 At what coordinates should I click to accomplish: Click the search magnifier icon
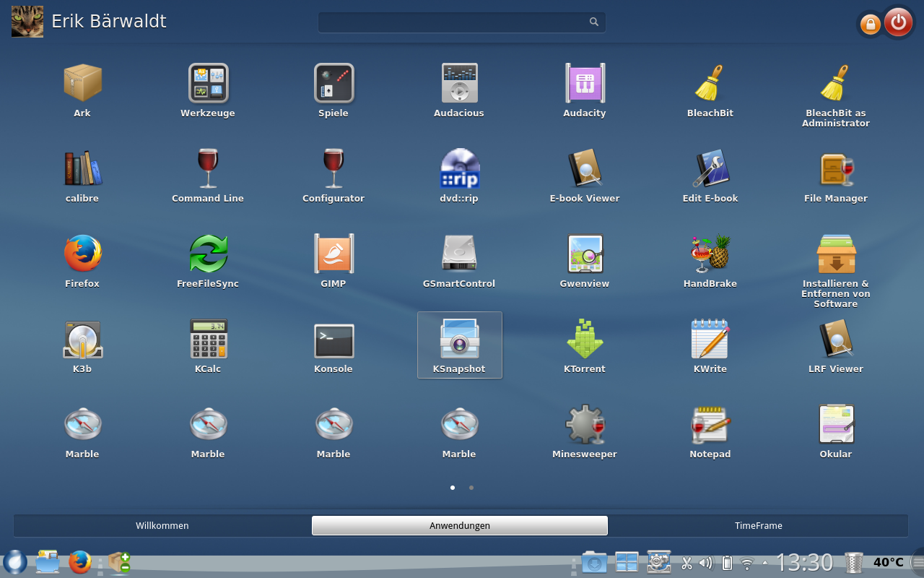point(594,22)
